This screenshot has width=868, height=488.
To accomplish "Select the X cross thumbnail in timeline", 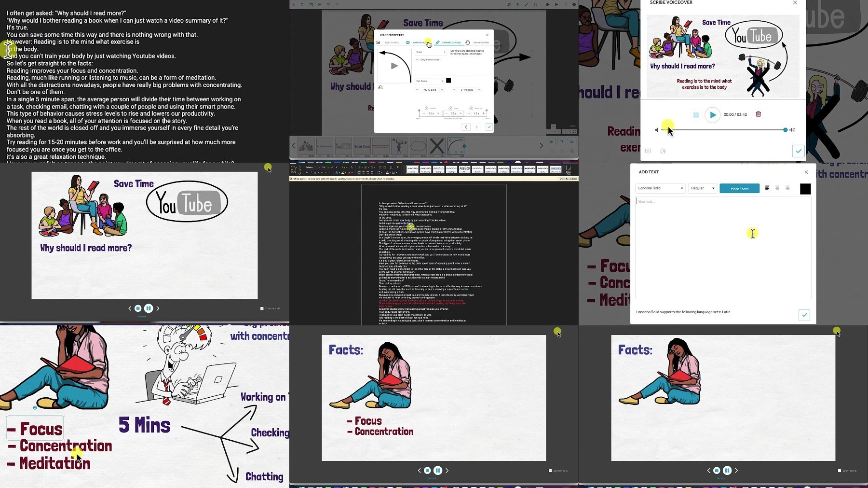I will coord(436,146).
